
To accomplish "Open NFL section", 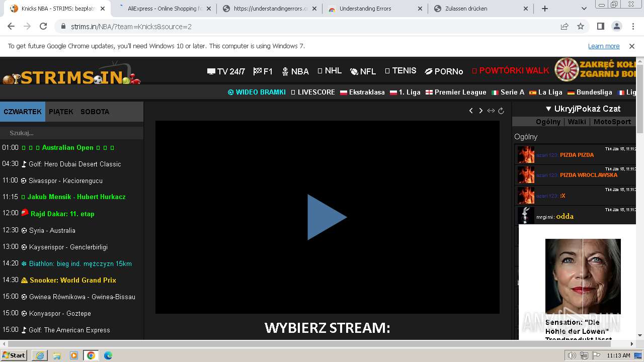I will (363, 71).
